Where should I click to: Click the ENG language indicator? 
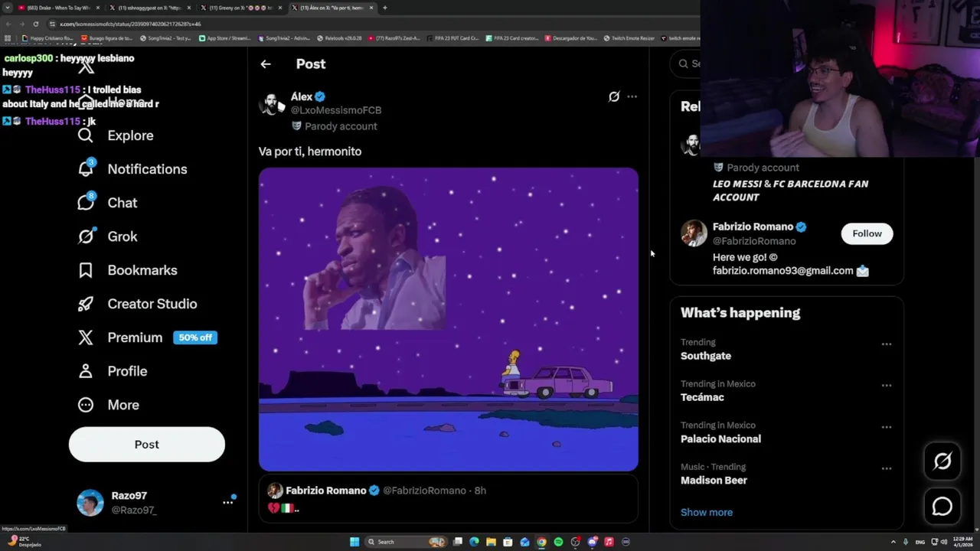920,542
